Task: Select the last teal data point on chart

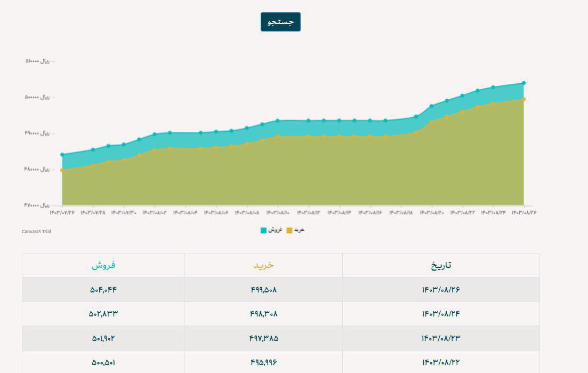Action: 523,83
